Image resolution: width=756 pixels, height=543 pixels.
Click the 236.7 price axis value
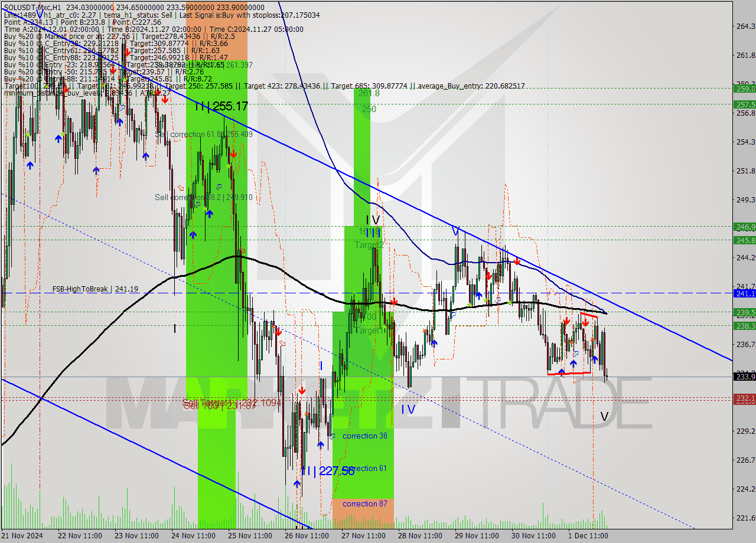746,344
